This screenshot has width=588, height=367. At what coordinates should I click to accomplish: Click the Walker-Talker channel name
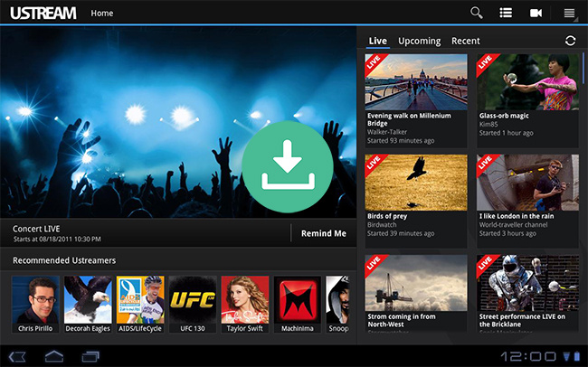tap(387, 132)
